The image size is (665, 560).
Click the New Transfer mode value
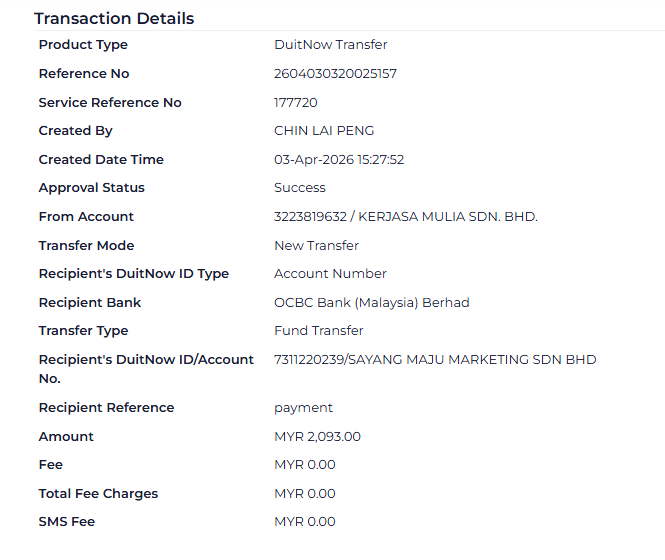pos(316,246)
